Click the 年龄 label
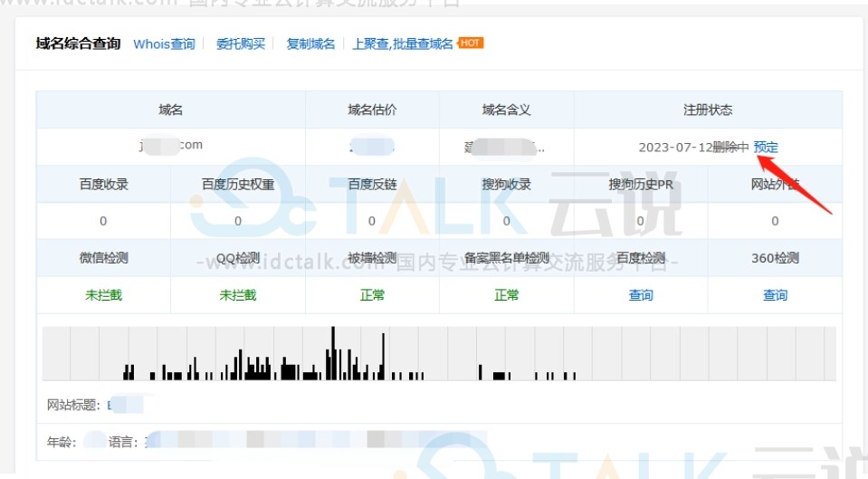 pos(62,442)
